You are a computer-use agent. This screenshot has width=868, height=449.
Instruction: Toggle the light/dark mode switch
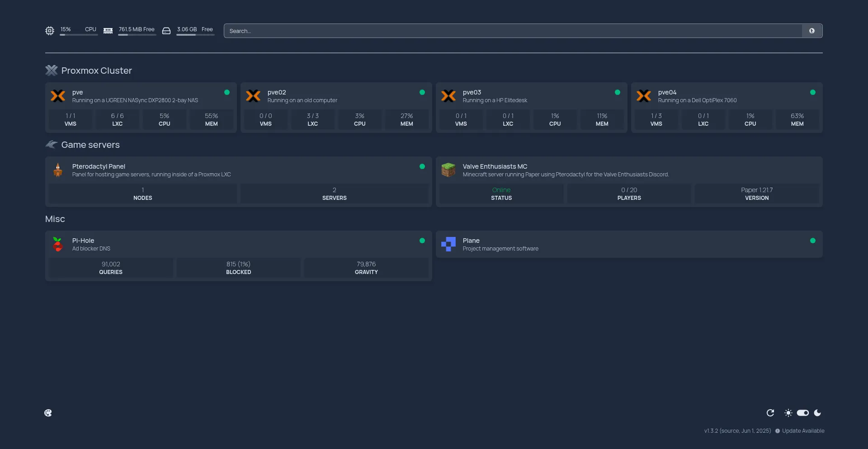coord(803,413)
